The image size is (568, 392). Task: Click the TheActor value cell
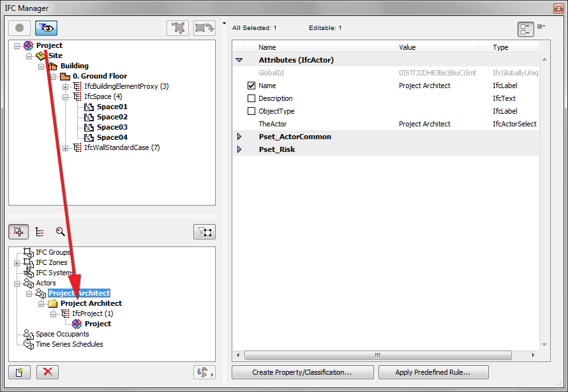pos(424,124)
